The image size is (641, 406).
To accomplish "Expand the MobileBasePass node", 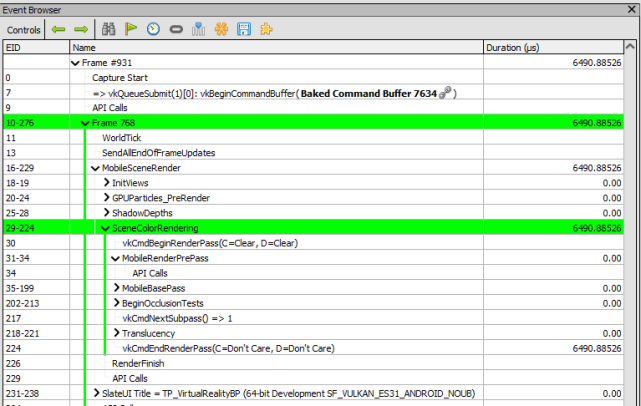I will 117,288.
